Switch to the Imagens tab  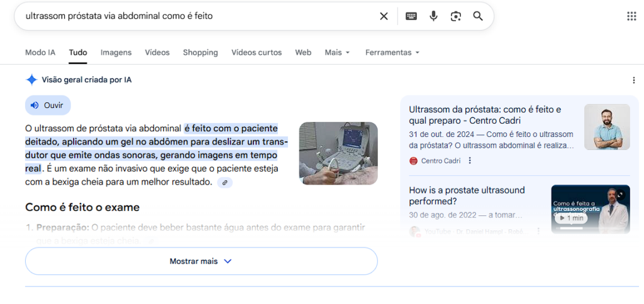(x=116, y=53)
